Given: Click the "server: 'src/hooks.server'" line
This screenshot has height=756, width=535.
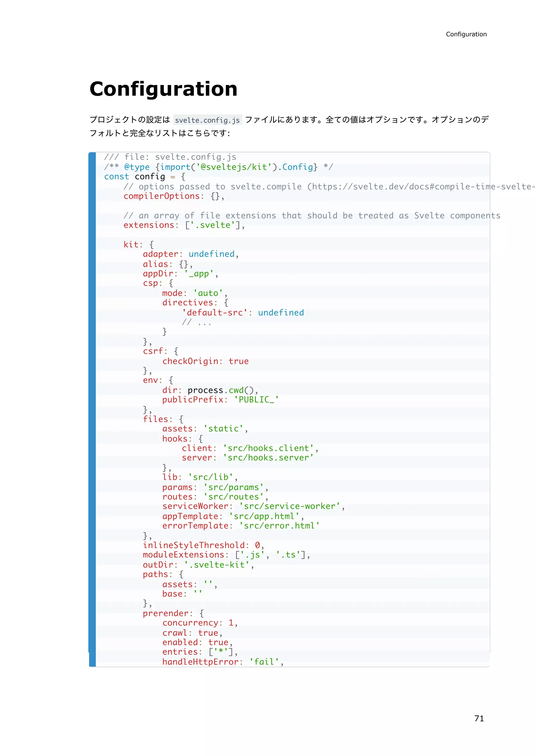Looking at the screenshot, I should click(248, 458).
